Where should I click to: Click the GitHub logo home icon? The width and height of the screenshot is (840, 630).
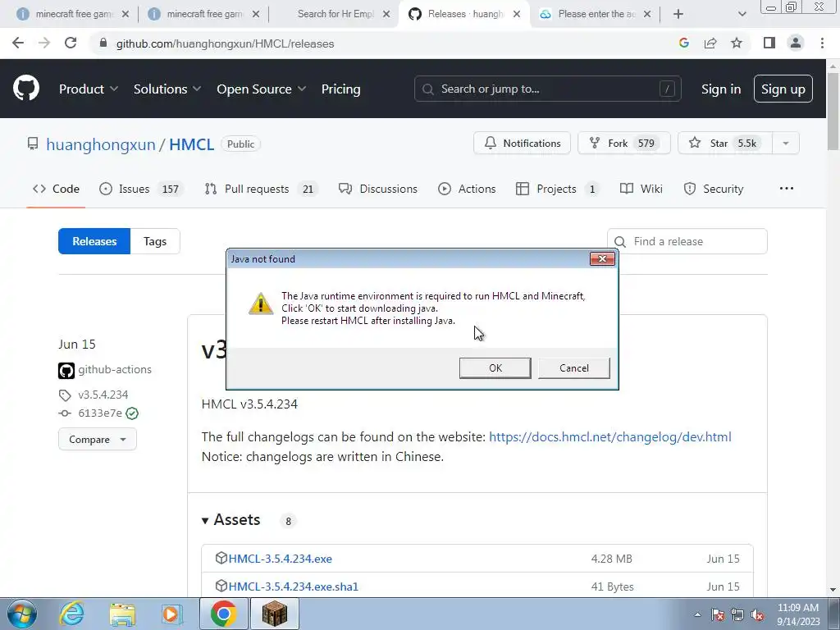(x=26, y=89)
